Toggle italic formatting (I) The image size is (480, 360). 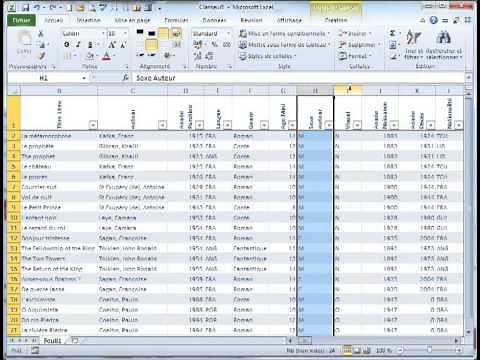click(78, 44)
